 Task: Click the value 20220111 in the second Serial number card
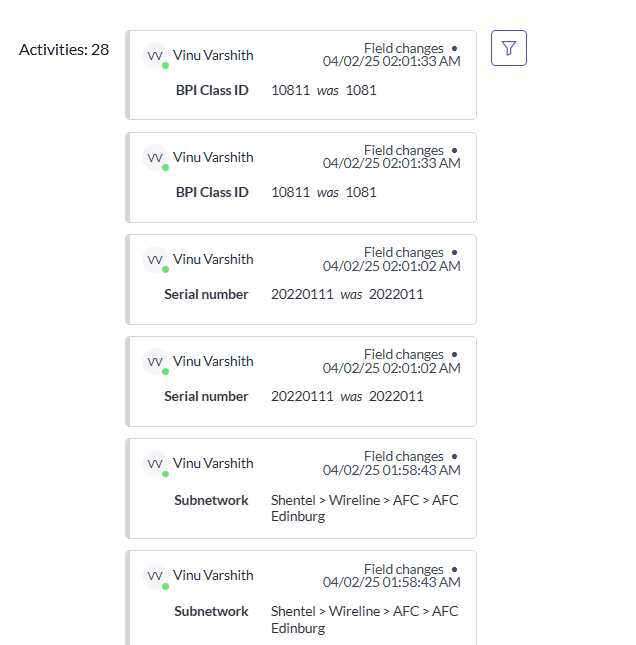[x=302, y=396]
